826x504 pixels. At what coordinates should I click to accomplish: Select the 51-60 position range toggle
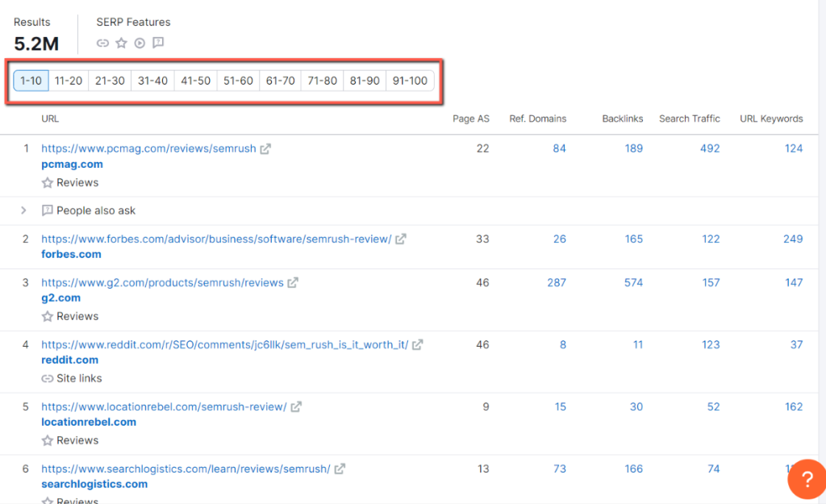237,81
